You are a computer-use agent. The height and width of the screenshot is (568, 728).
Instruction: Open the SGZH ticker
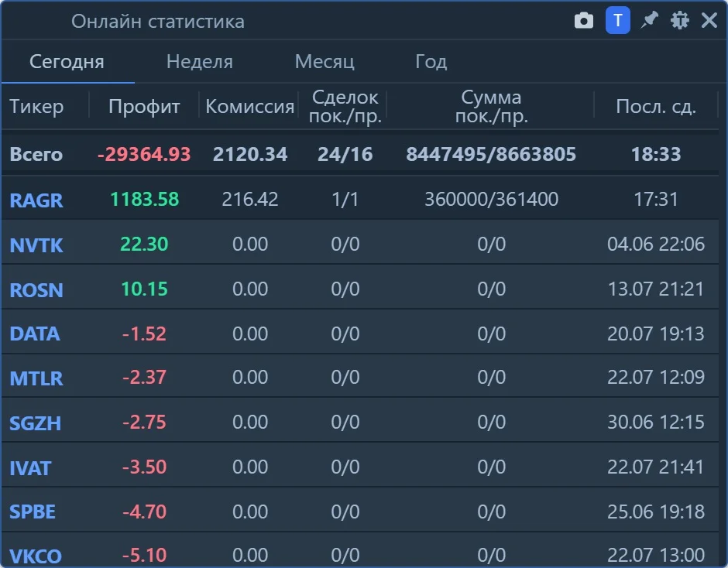(36, 423)
